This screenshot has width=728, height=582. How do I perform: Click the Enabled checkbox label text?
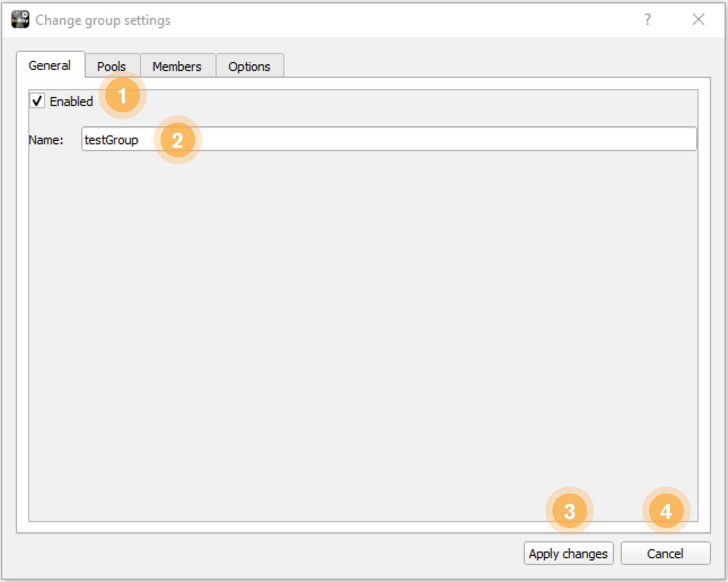(71, 101)
